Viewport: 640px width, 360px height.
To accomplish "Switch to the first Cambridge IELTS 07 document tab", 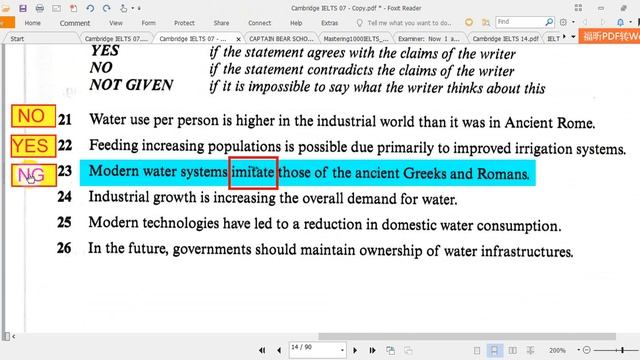I will point(116,39).
